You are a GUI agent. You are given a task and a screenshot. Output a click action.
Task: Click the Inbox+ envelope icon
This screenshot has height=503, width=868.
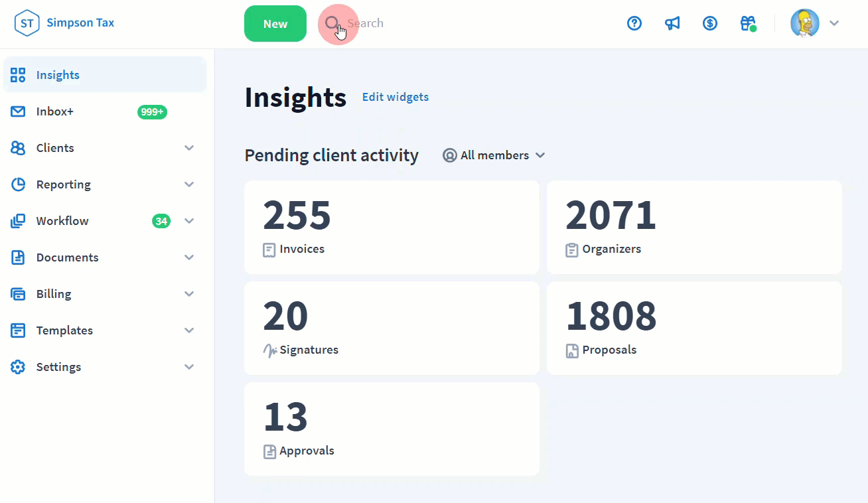[x=18, y=111]
